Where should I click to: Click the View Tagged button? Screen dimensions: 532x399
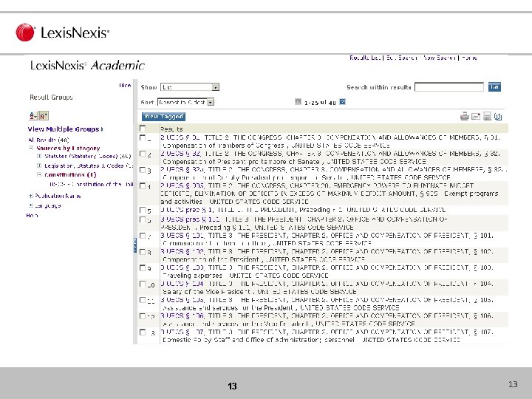[x=163, y=117]
